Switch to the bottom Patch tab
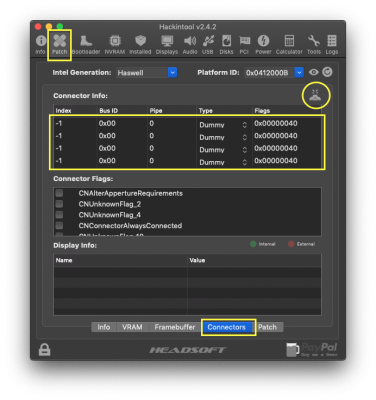Screen dimensions: 376x400 267,327
